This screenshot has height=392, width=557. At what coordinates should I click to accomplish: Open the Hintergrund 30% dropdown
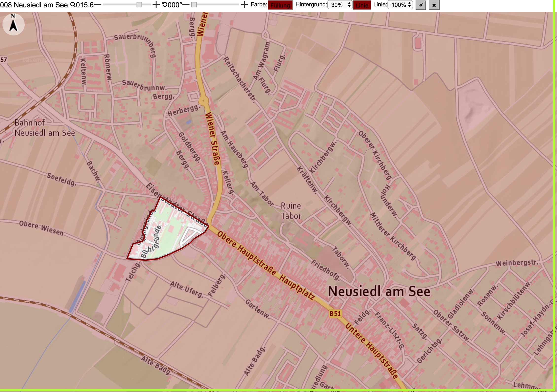click(340, 5)
